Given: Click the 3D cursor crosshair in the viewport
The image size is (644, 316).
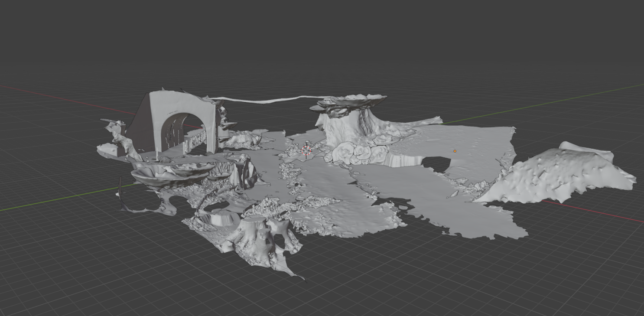Looking at the screenshot, I should (306, 150).
